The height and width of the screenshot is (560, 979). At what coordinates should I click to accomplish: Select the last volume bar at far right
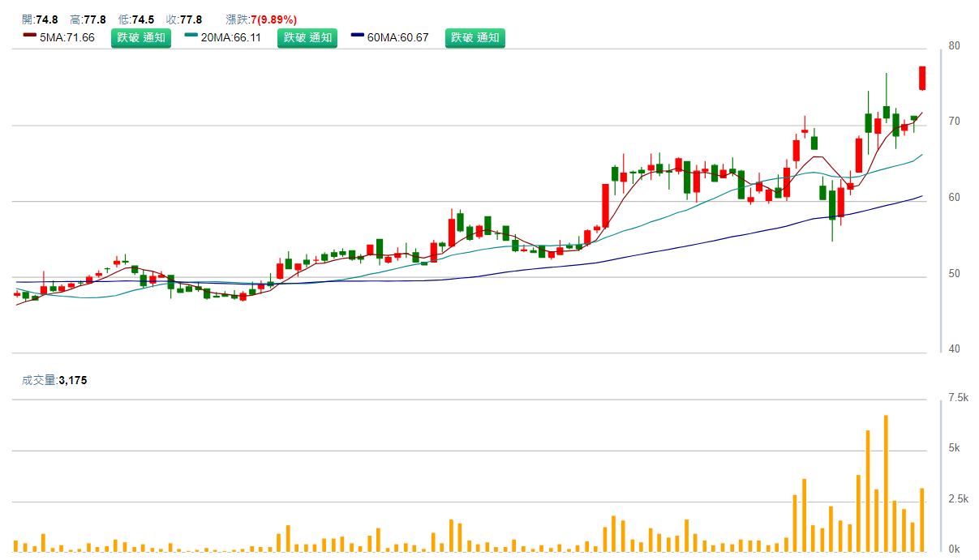pyautogui.click(x=922, y=519)
